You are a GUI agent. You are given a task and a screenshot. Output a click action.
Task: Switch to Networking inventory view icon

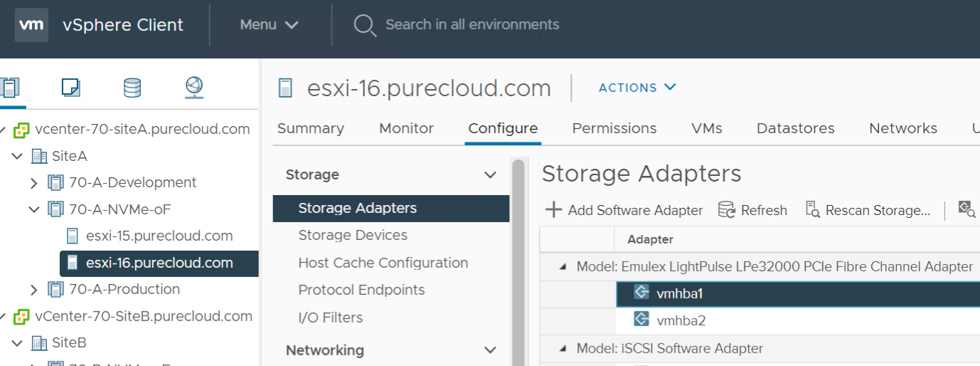tap(194, 87)
